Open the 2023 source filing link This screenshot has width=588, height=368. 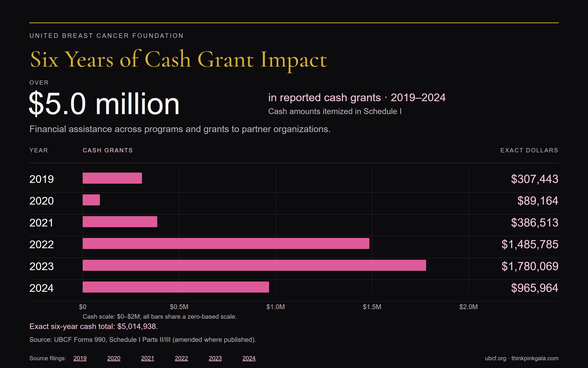215,358
